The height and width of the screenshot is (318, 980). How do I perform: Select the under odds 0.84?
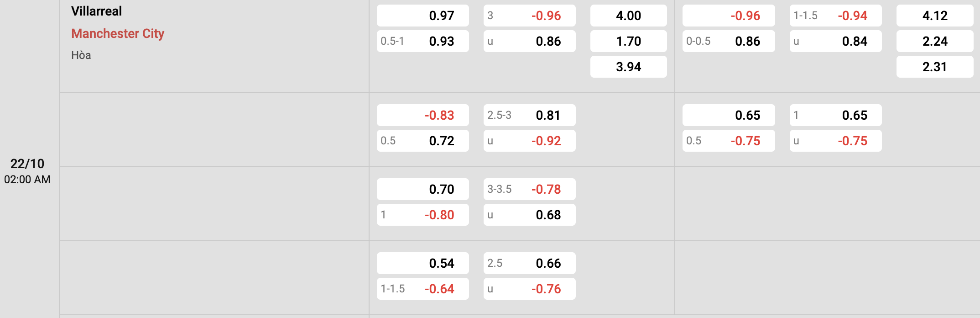click(835, 42)
